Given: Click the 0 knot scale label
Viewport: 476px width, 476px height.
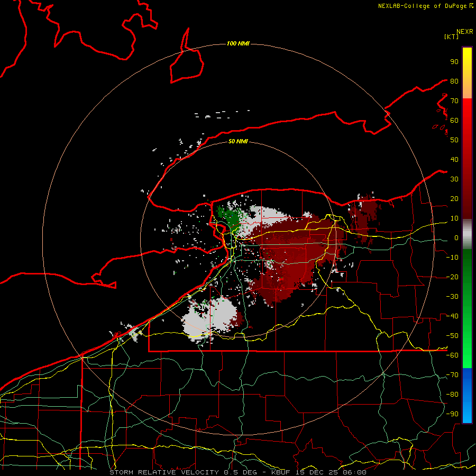Looking at the screenshot, I should [456, 238].
